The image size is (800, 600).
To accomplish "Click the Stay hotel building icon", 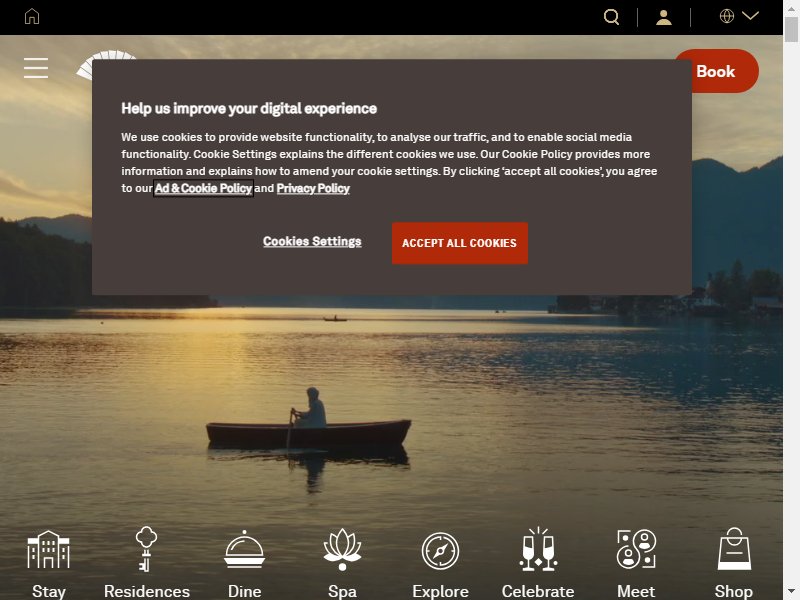I will click(x=48, y=549).
